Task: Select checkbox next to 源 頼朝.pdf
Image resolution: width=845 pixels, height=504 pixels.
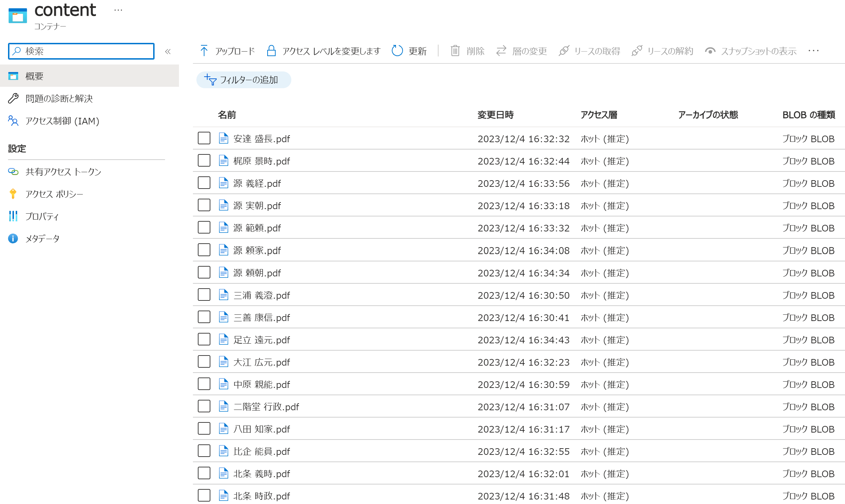Action: [x=204, y=272]
